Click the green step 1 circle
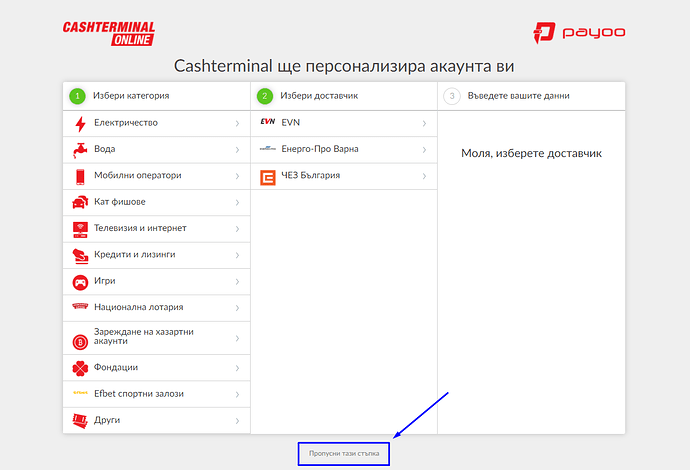Image resolution: width=690 pixels, height=470 pixels. click(x=77, y=96)
